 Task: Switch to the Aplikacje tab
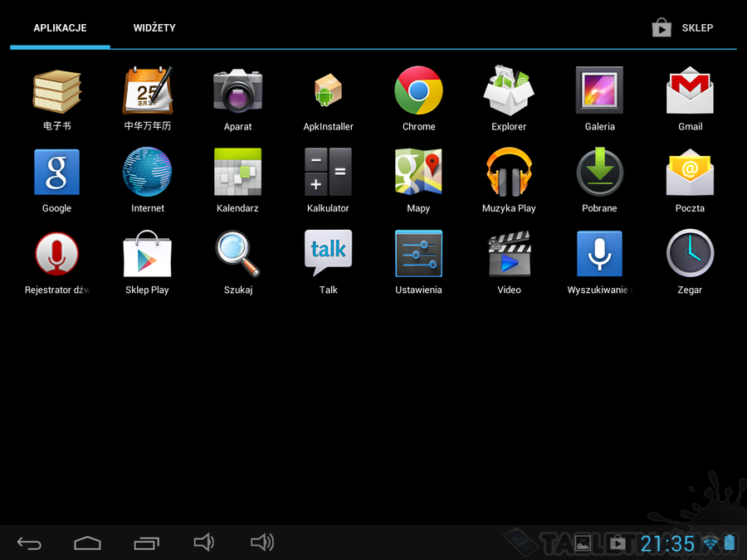(60, 28)
